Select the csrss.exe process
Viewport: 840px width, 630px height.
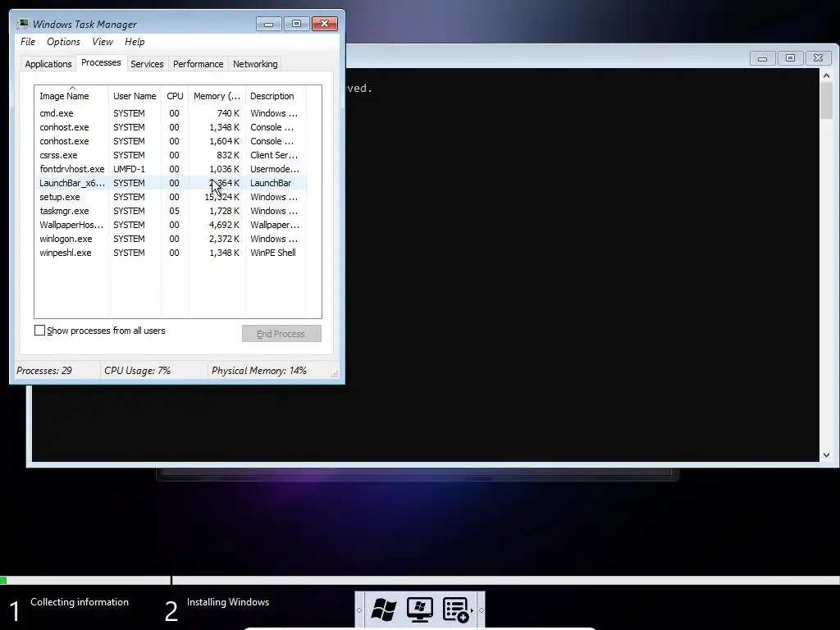point(171,155)
